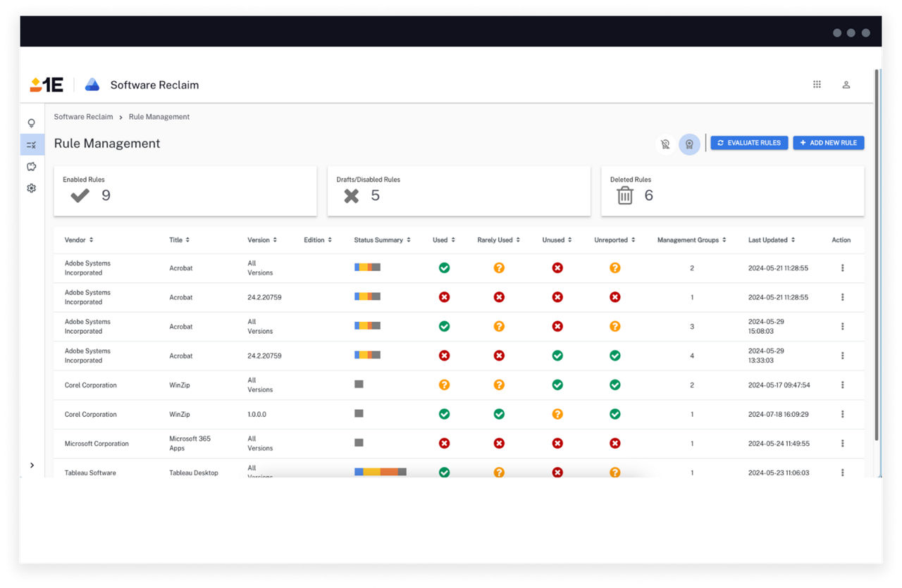Click the Rule Management breadcrumb
Viewport: 902px width, 588px height.
[x=159, y=117]
